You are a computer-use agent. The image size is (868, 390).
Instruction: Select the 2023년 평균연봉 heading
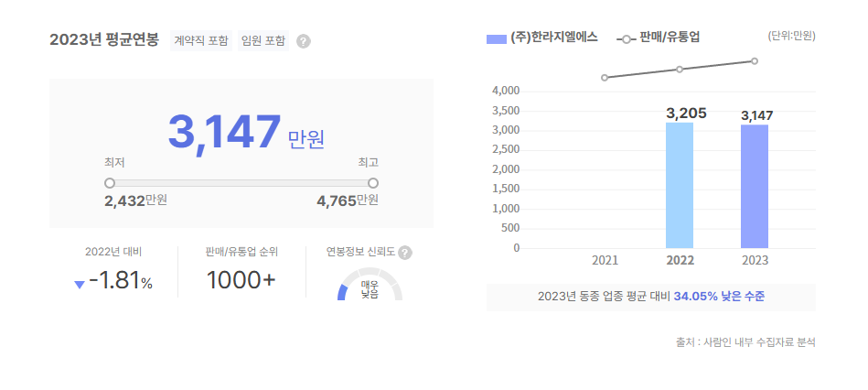pos(104,40)
